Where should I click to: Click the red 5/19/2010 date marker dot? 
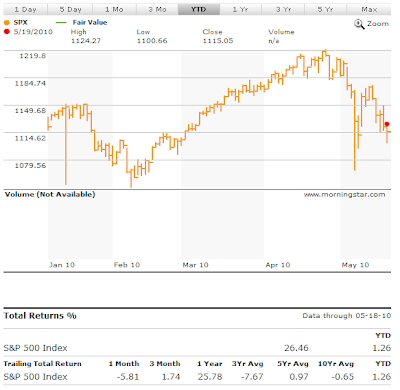(7, 32)
